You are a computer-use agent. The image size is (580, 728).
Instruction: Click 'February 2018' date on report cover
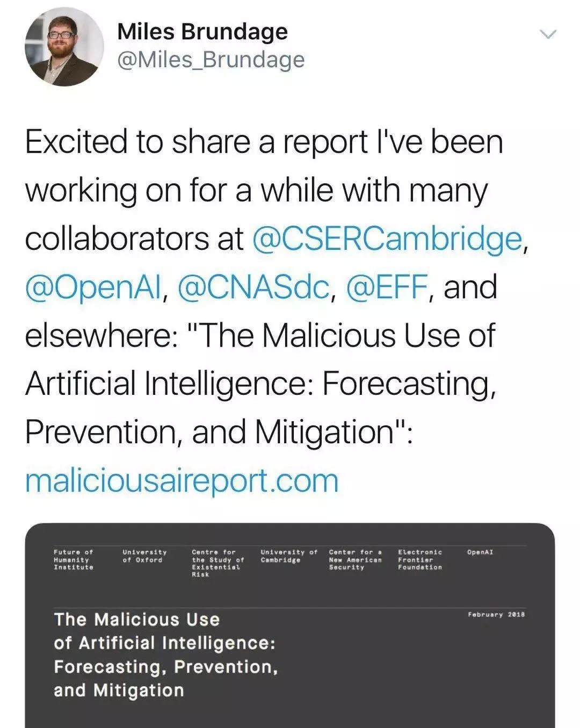click(x=496, y=615)
